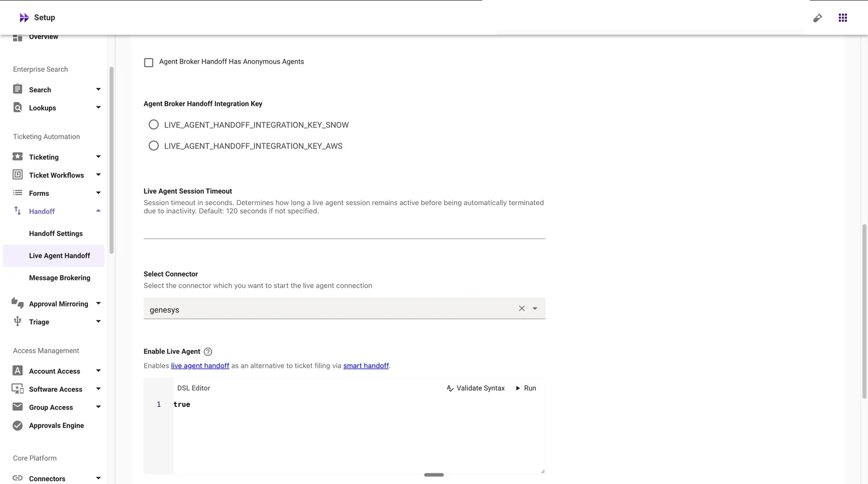Open the apps grid launcher icon
Viewport: 868px width, 484px height.
coord(843,18)
